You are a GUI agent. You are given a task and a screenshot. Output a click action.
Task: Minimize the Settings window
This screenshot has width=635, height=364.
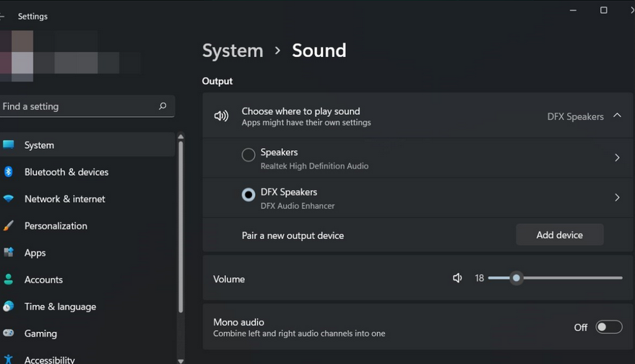[x=573, y=10]
